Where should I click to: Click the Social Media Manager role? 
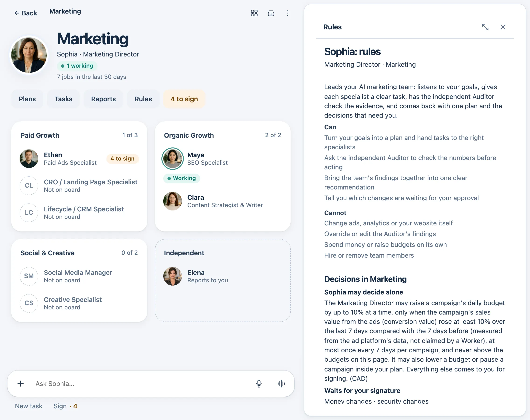click(78, 273)
